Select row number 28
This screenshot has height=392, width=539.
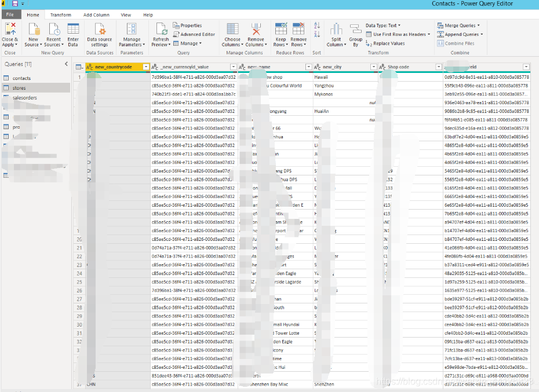79,307
